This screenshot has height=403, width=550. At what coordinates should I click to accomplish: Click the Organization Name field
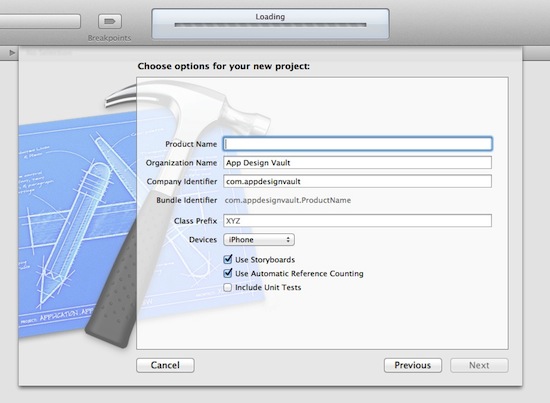click(357, 163)
